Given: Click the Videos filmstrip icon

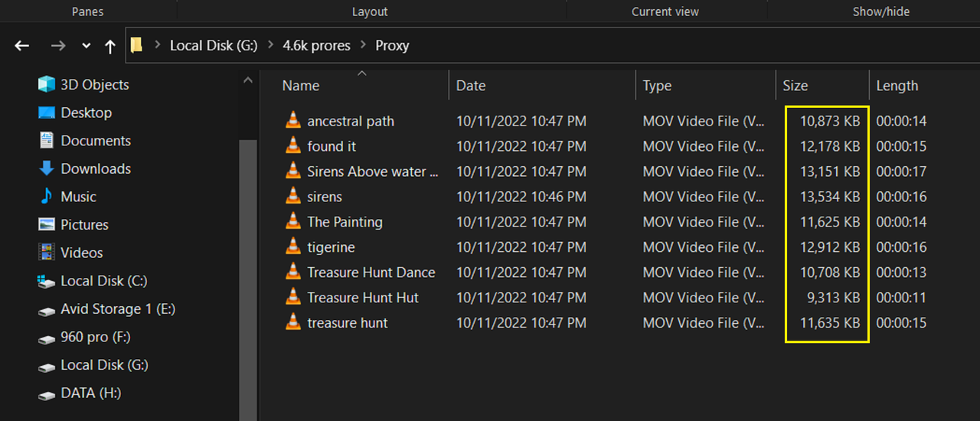Looking at the screenshot, I should pyautogui.click(x=47, y=253).
